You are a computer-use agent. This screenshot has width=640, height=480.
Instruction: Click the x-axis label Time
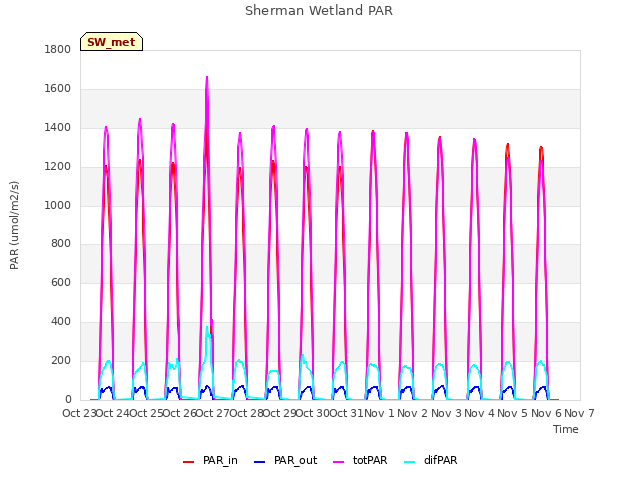click(566, 429)
